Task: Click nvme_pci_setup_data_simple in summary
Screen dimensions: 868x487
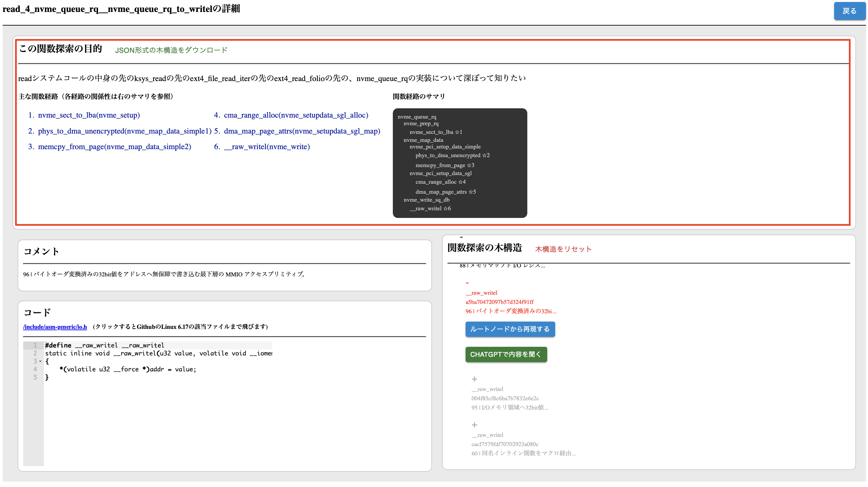Action: tap(445, 146)
